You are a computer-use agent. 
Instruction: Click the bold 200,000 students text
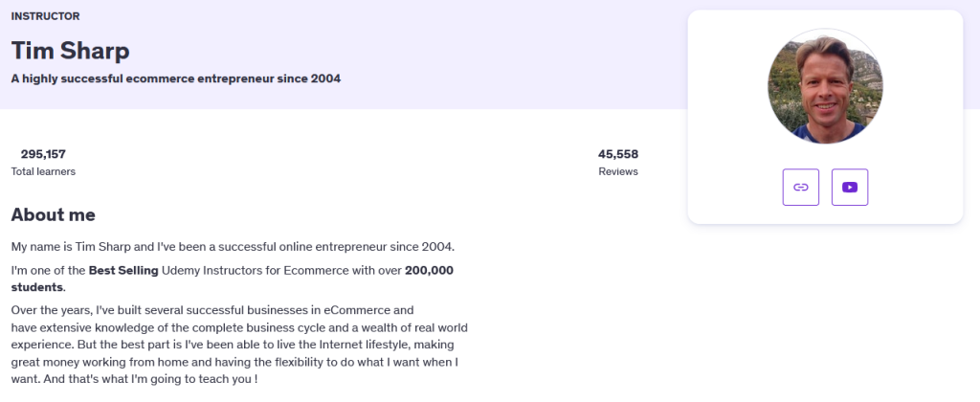pyautogui.click(x=233, y=279)
